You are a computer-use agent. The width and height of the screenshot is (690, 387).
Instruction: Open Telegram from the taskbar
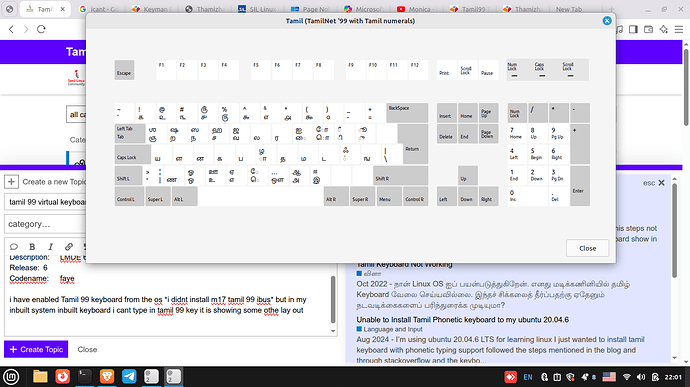129,377
